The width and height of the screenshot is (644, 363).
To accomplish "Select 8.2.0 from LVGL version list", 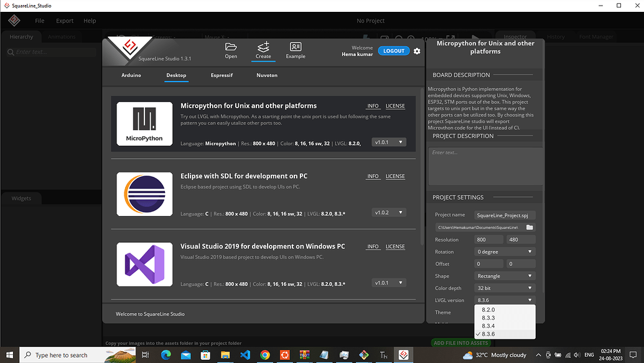I will pos(488,309).
